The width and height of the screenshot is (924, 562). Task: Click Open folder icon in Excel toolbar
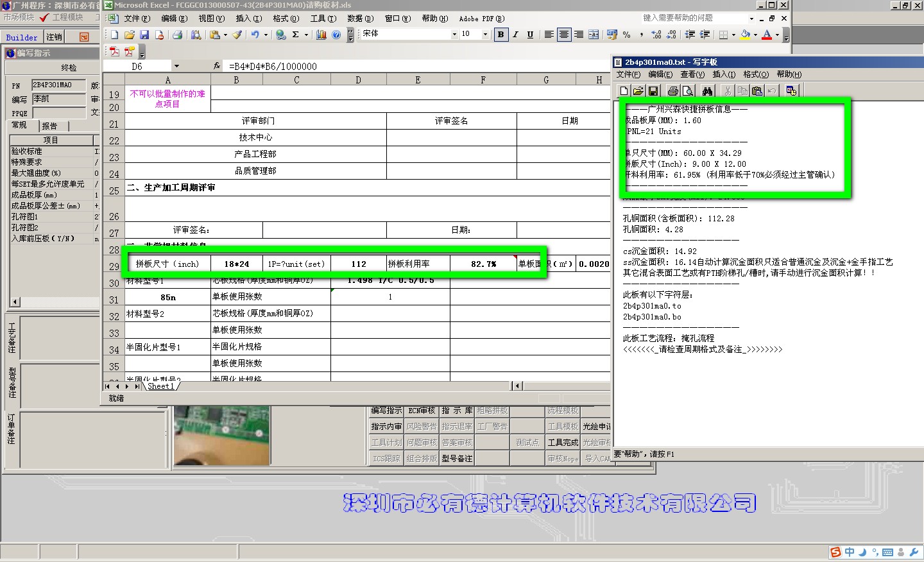point(130,35)
